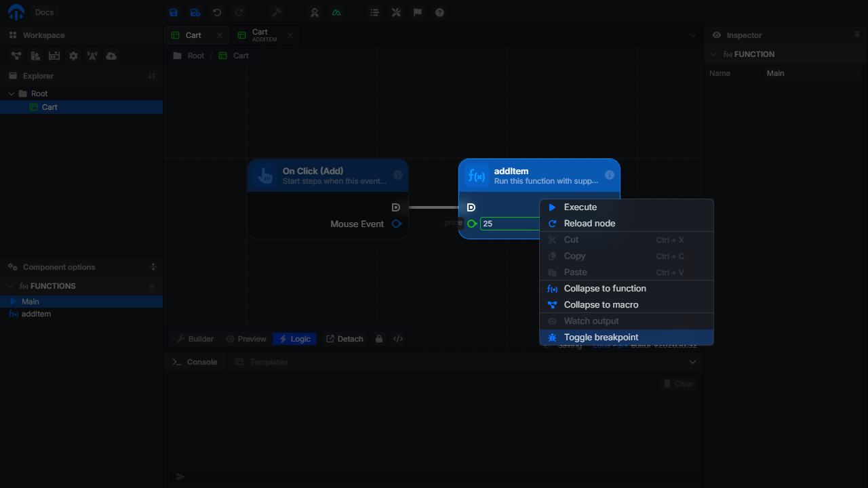Click the wrench and screwdriver tools icon

(396, 12)
